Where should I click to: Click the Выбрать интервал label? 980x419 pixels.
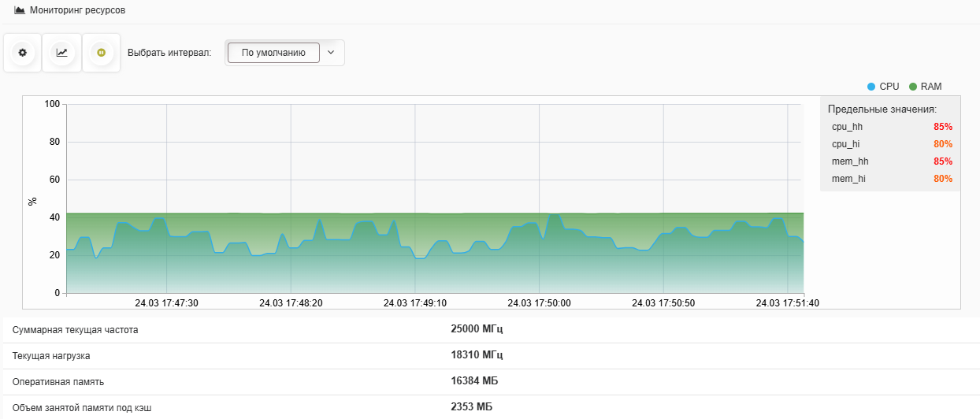[x=169, y=53]
